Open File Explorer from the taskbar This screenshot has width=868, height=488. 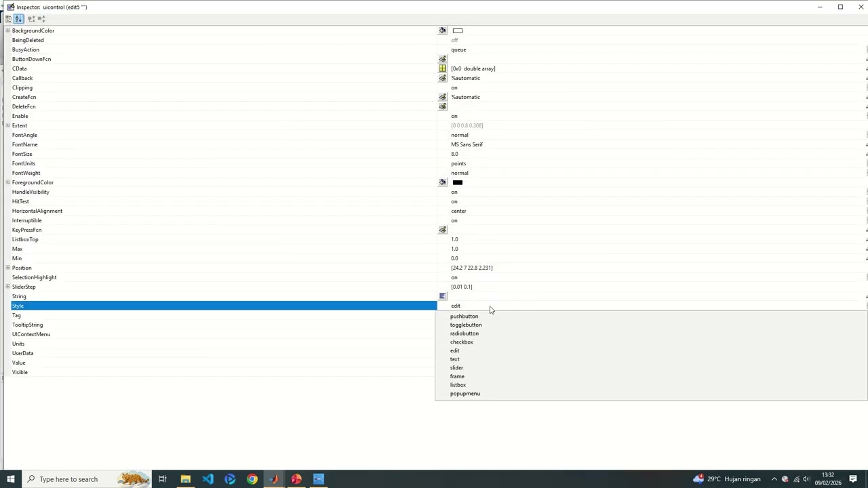(185, 479)
